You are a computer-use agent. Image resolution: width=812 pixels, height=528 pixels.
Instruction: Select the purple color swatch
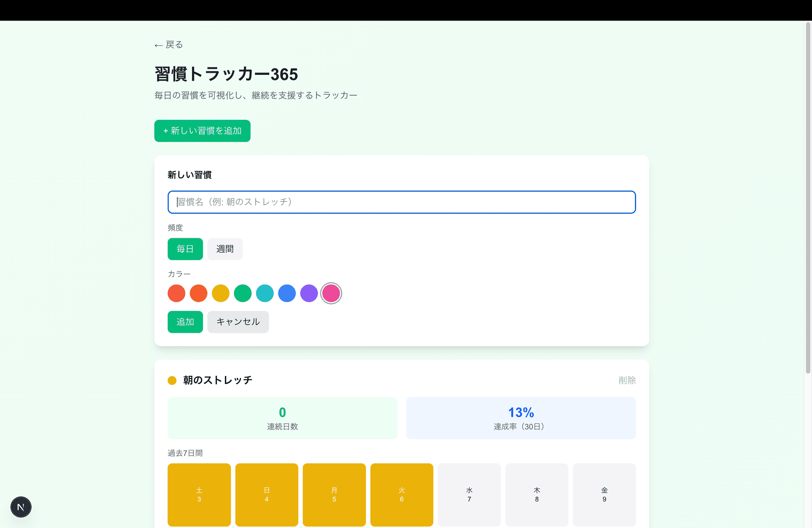[309, 293]
